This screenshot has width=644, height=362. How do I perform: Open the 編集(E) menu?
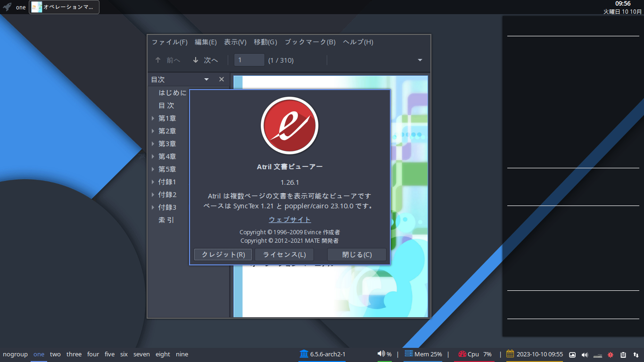coord(206,42)
